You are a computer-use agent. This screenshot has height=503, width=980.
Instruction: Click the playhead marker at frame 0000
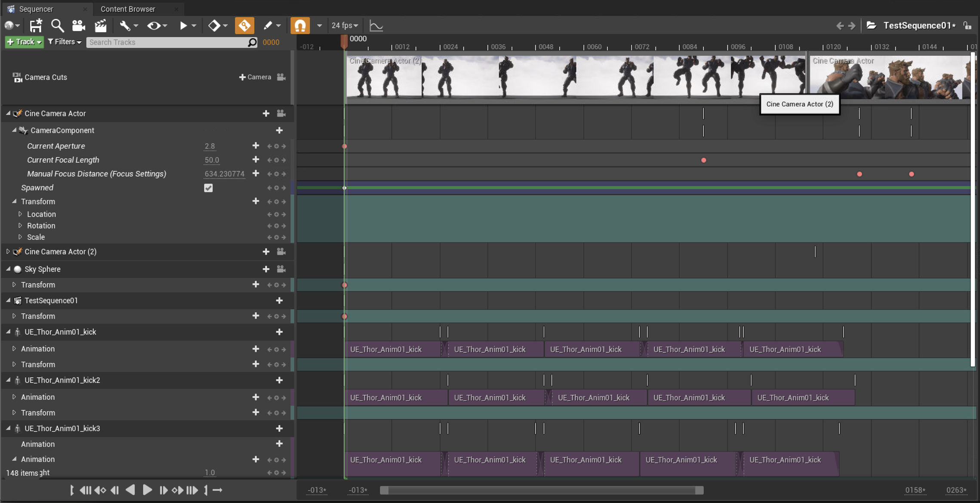point(344,41)
